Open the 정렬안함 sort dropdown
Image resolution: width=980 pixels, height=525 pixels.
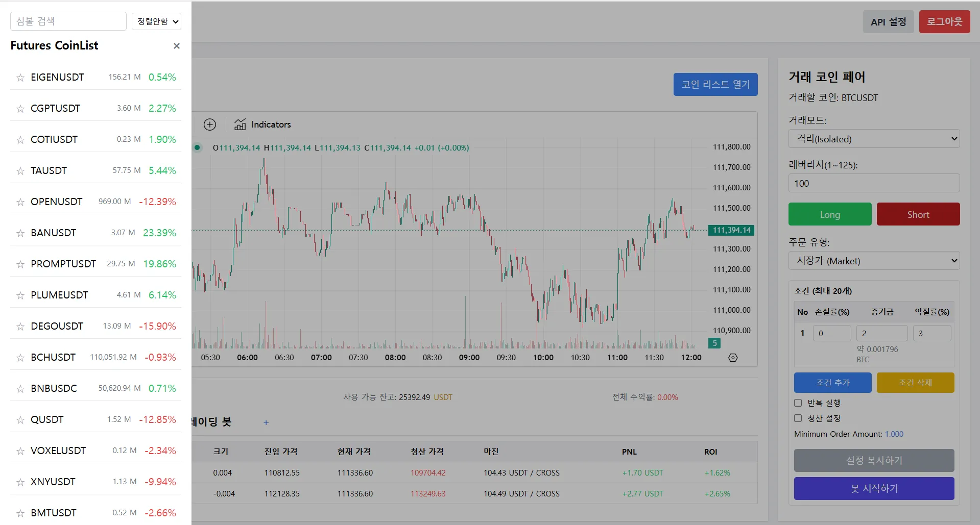(157, 21)
